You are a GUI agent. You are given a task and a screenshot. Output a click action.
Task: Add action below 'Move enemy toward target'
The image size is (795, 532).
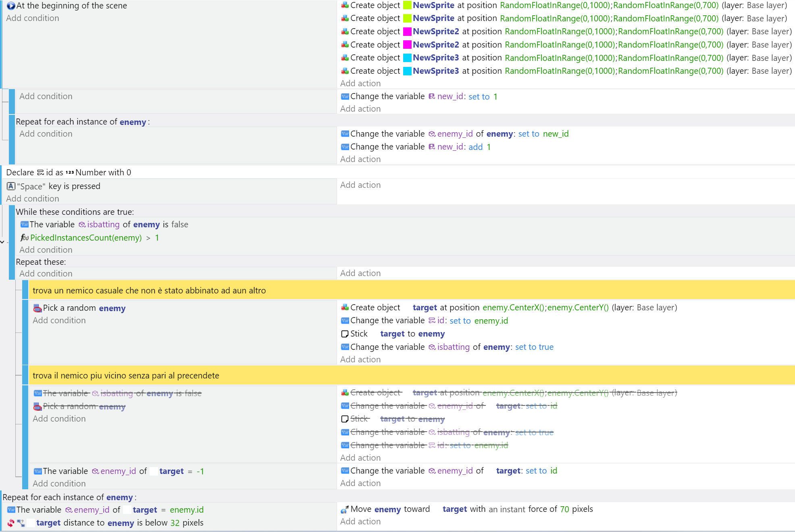point(360,522)
